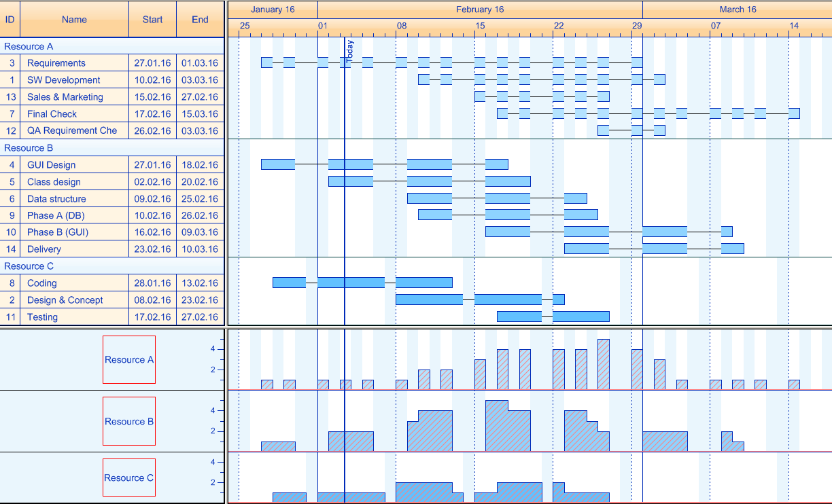
Task: Click GUI Design end date 18.02.16
Action: coord(200,165)
